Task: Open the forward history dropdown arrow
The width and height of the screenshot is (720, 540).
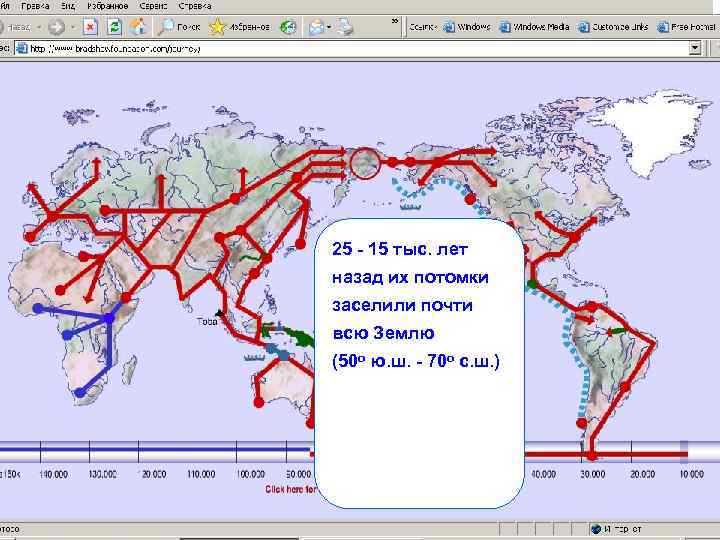Action: [73, 28]
